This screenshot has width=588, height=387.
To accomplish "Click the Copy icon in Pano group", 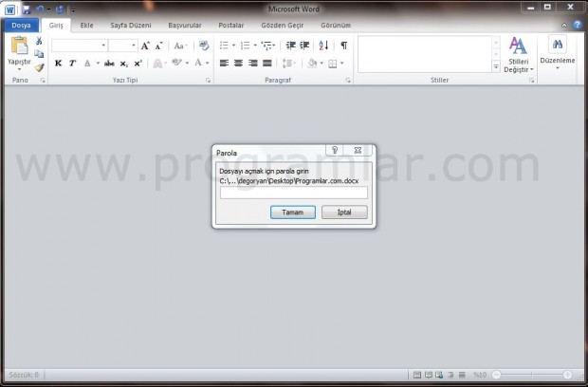I will [x=39, y=54].
